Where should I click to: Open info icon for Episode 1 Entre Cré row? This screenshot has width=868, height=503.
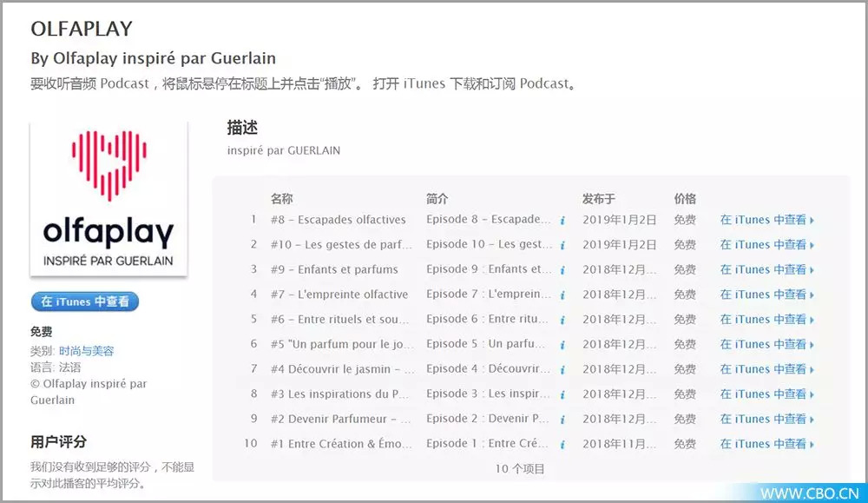[562, 444]
